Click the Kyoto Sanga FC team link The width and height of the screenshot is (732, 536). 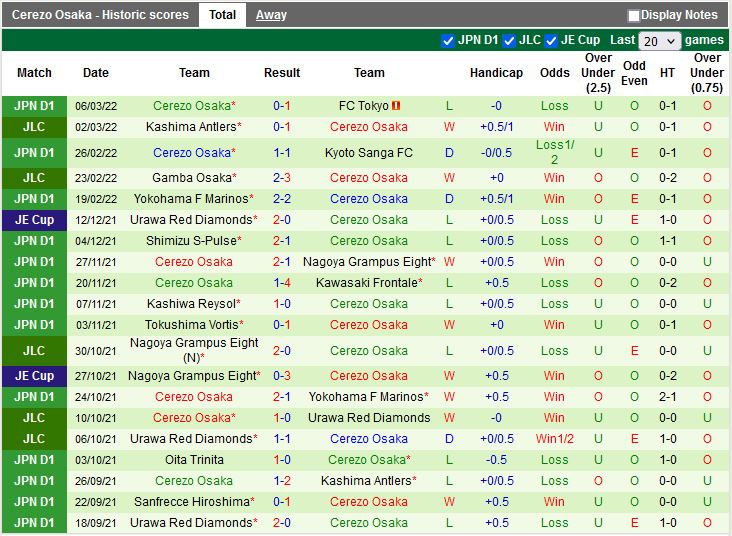point(369,153)
